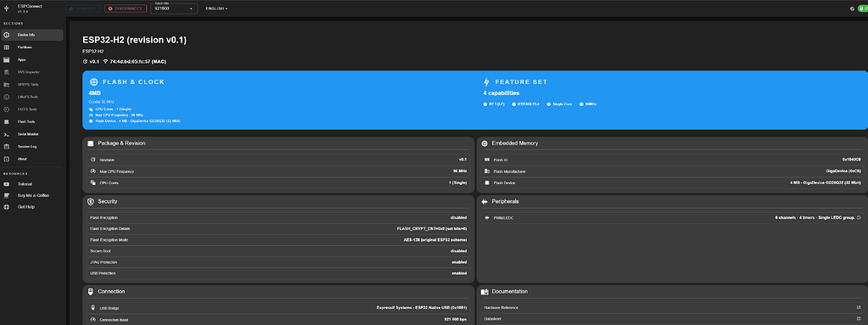Click the Security shield icon
Image resolution: width=868 pixels, height=325 pixels.
point(91,201)
